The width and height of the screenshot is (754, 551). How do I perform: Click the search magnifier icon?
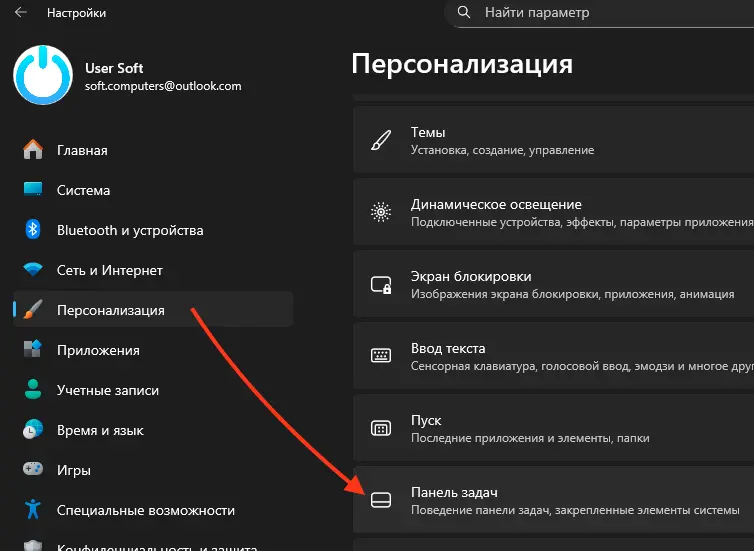pyautogui.click(x=464, y=13)
